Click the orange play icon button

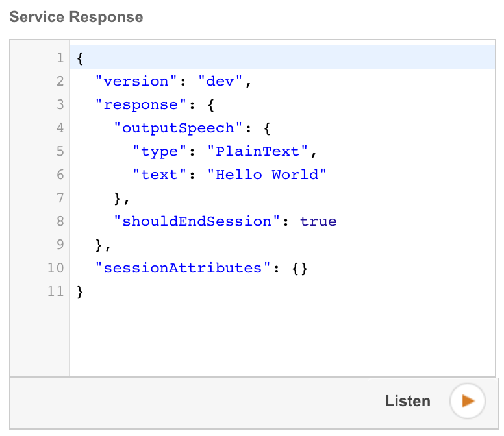[x=468, y=401]
